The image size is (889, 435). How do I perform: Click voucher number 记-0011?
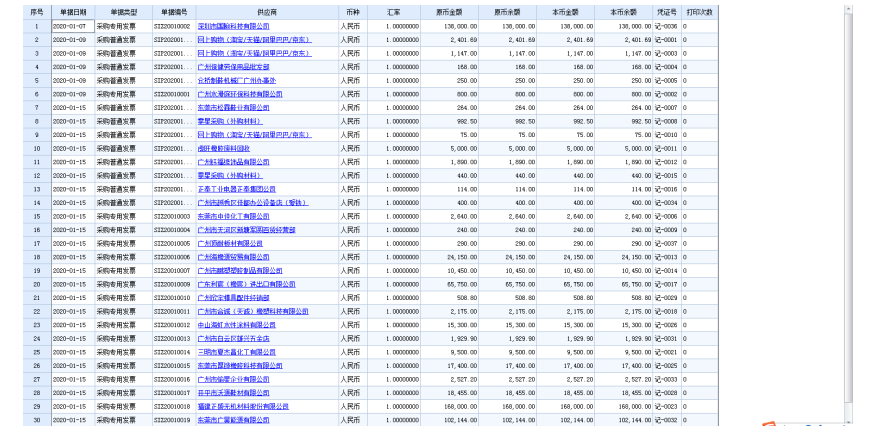pyautogui.click(x=667, y=149)
